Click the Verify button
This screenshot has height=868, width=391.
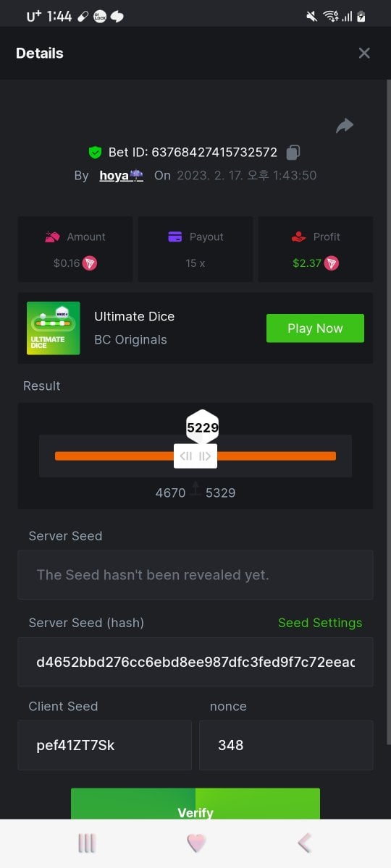coord(195,804)
